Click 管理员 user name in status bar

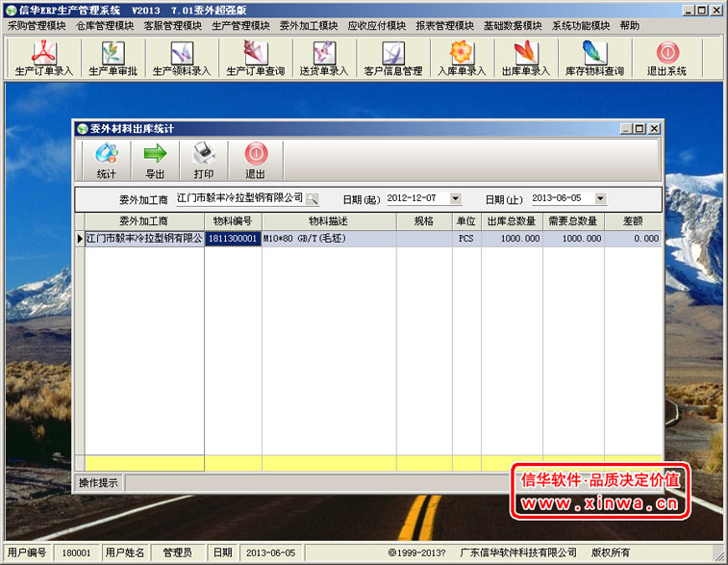[177, 552]
